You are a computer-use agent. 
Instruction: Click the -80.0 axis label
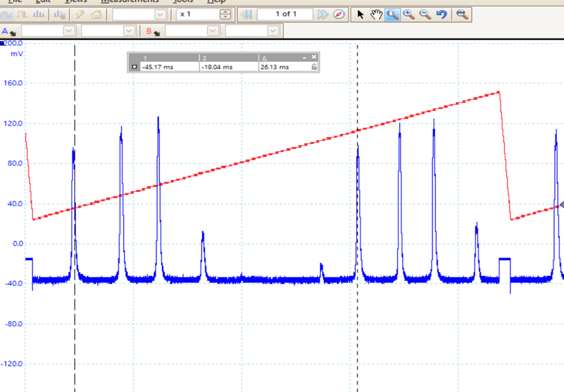click(14, 324)
